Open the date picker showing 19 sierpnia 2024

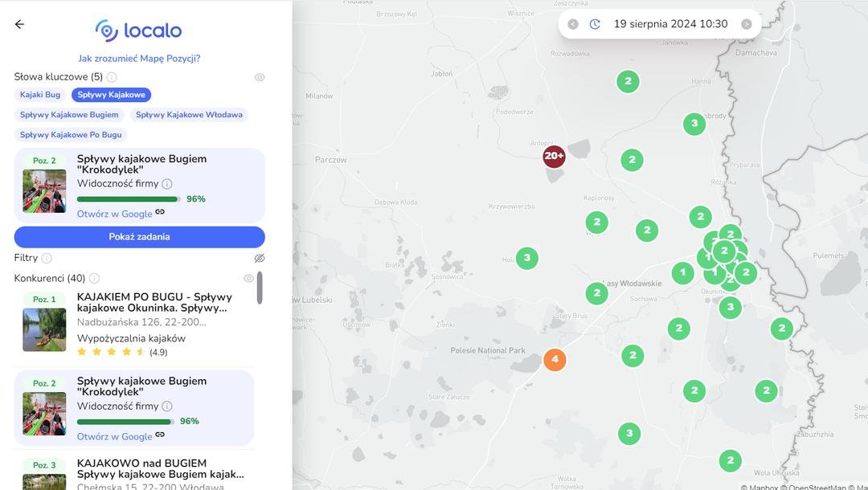[x=670, y=24]
